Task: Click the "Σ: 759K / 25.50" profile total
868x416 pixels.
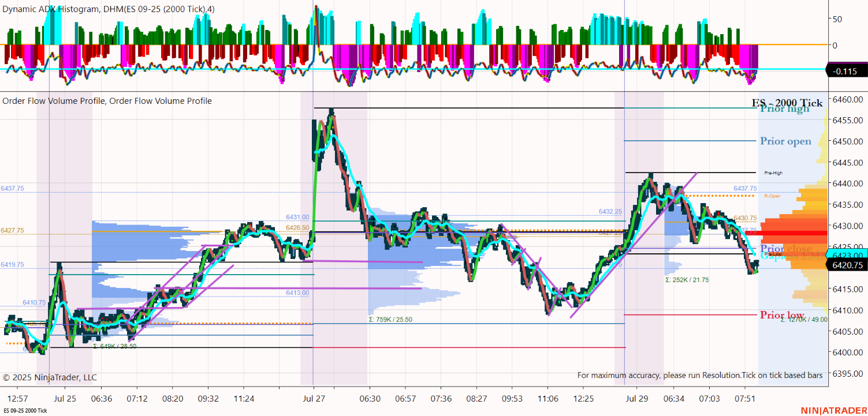Action: tap(390, 319)
